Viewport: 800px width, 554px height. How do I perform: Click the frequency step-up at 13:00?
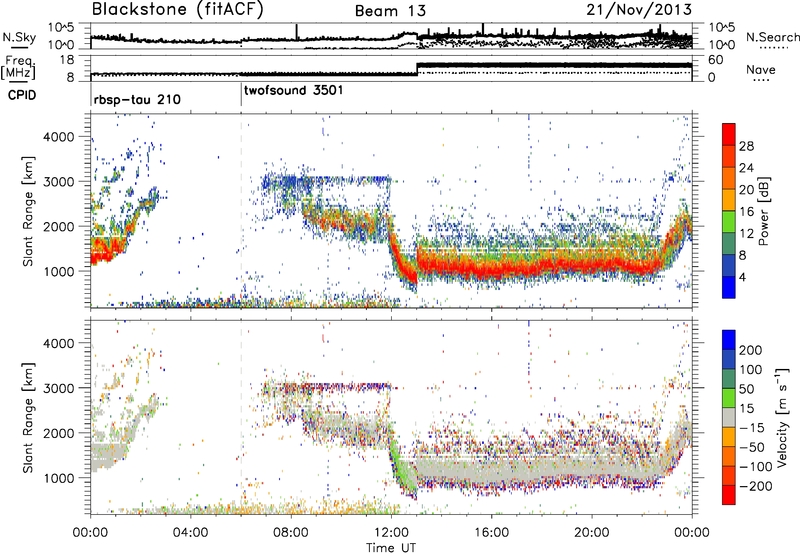(x=417, y=68)
